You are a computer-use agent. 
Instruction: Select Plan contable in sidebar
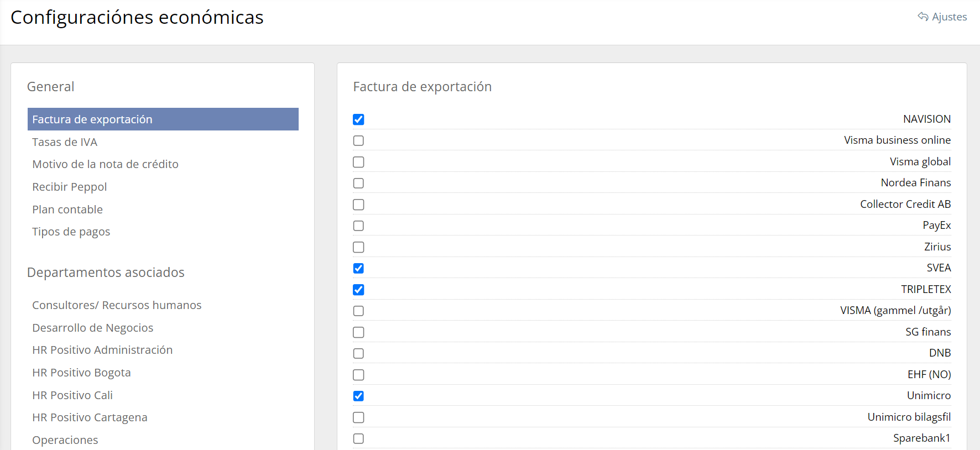pyautogui.click(x=67, y=210)
